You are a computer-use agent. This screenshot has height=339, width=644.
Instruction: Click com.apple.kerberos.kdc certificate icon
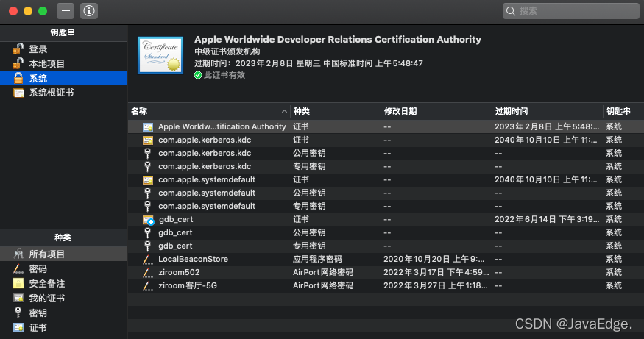tap(148, 140)
